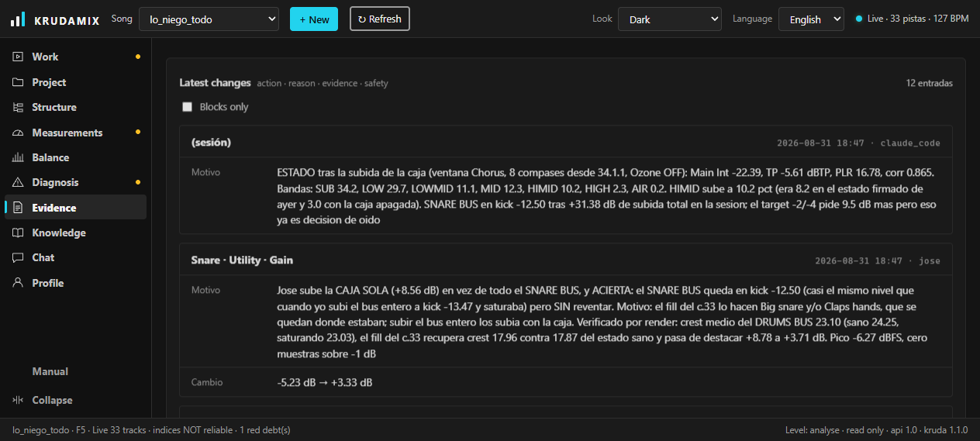
Task: Click the KRUDAMIX brand name
Action: tap(67, 20)
